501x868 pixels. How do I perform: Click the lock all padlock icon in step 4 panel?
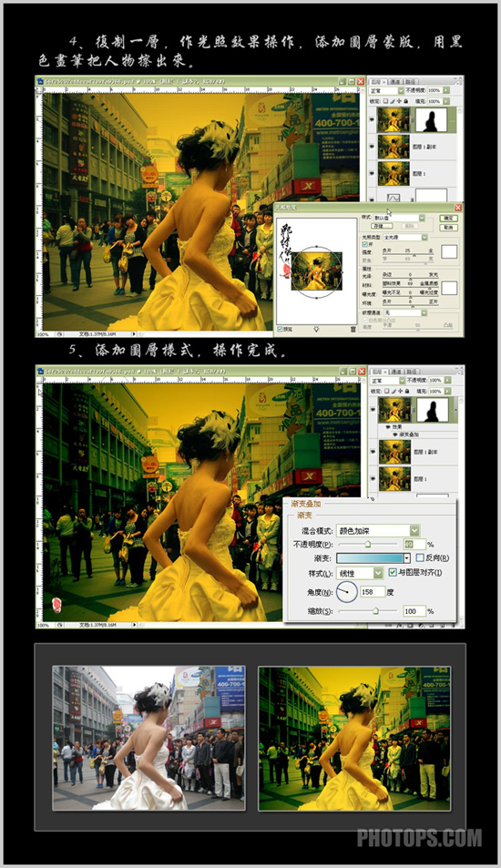click(405, 101)
